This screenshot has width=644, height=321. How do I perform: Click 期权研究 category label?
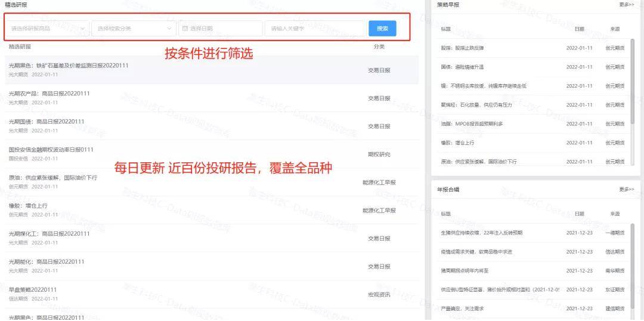pos(379,155)
